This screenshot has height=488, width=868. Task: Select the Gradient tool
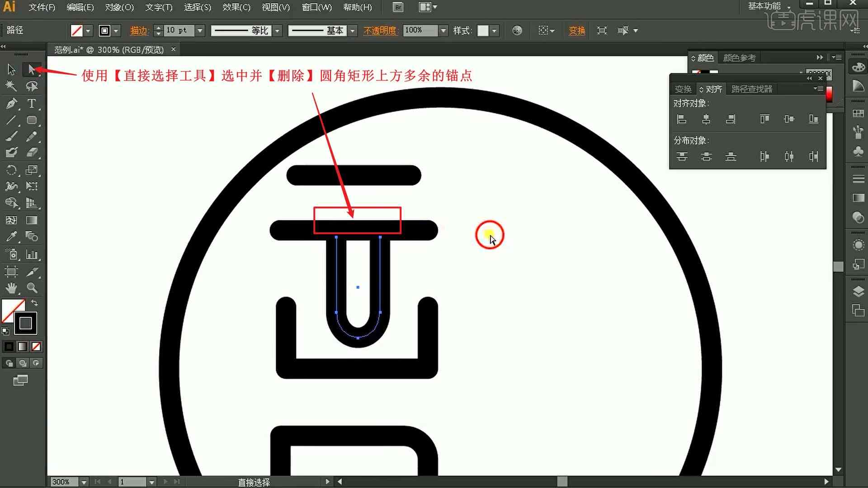coord(32,220)
